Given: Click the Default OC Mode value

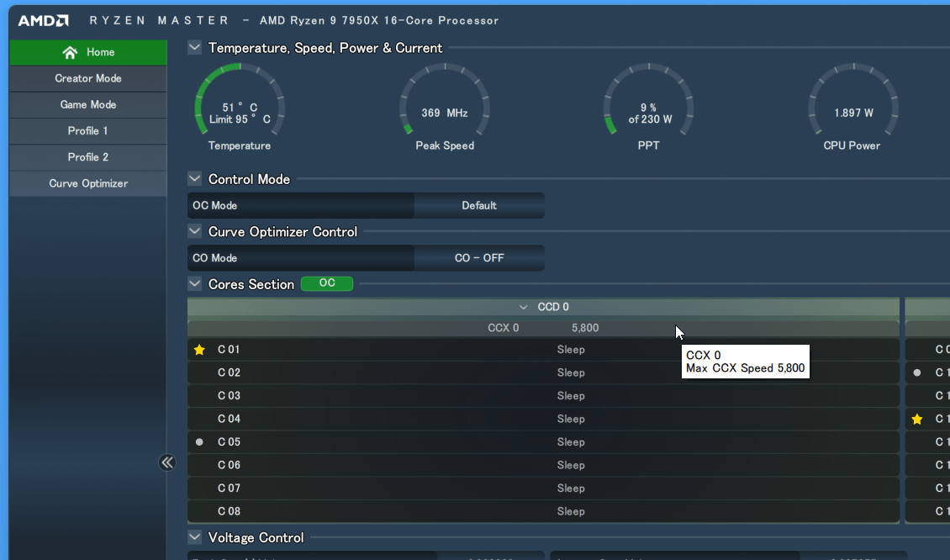Looking at the screenshot, I should click(x=479, y=205).
